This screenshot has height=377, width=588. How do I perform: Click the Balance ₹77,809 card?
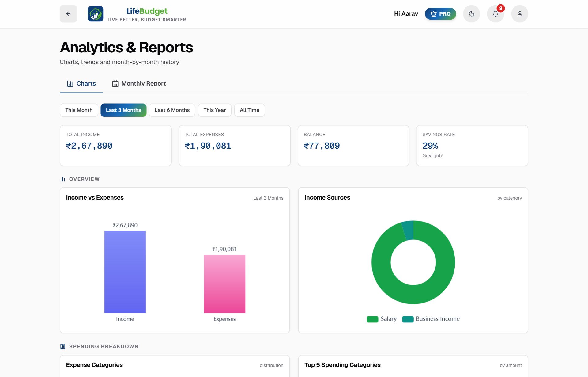coord(353,145)
